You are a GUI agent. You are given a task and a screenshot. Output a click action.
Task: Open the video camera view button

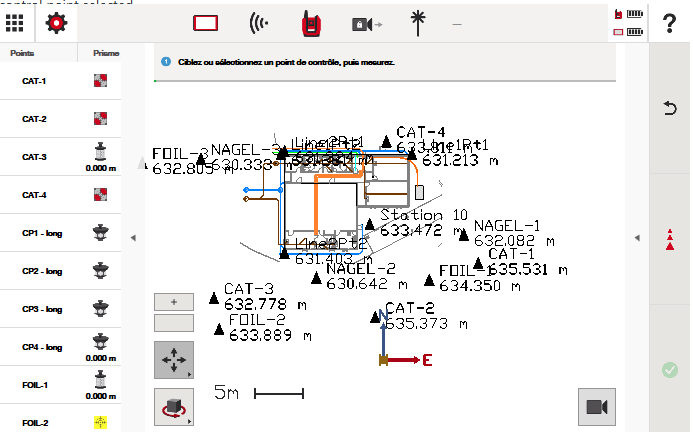click(597, 407)
